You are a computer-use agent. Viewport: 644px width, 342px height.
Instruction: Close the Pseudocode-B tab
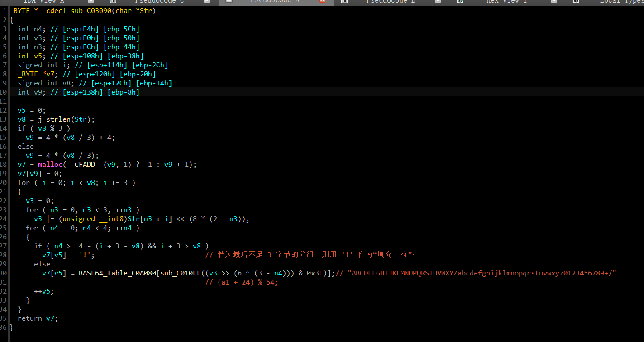coord(438,2)
